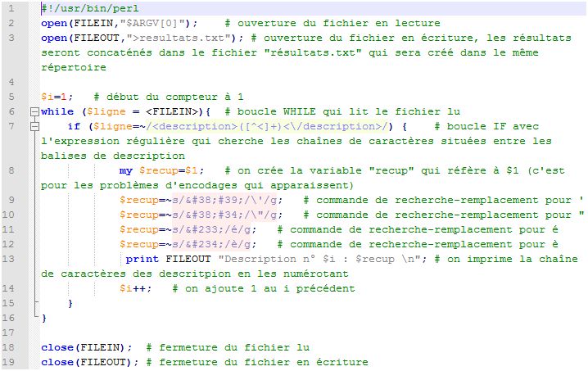Click the close(FILEOUT) statement
Screen dimensions: 588x371
coord(89,362)
